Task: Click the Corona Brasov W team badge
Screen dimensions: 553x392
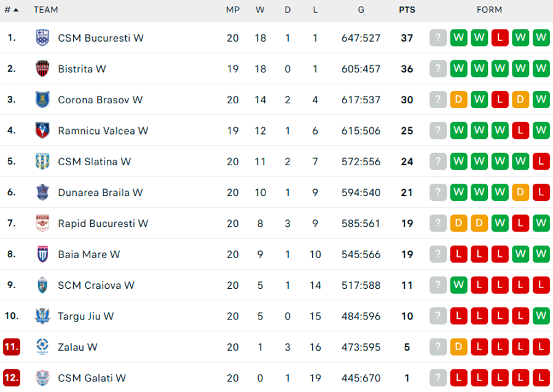Action: (42, 100)
